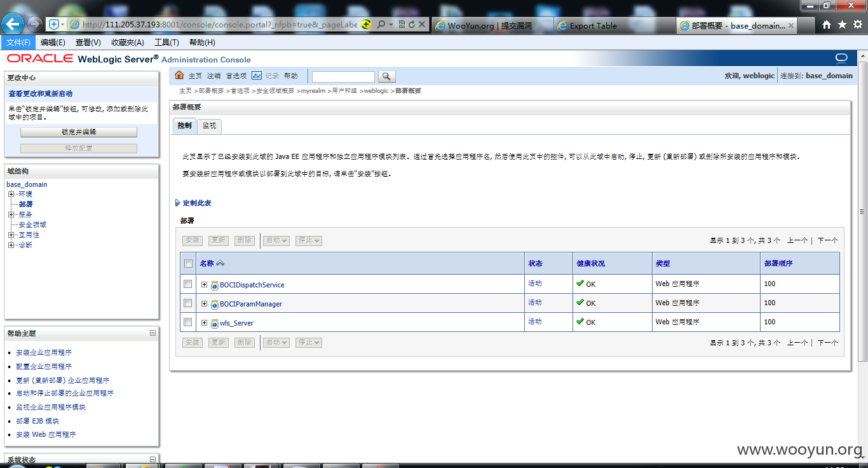Click the browser address bar URL
This screenshot has height=468, width=868.
tap(220, 25)
